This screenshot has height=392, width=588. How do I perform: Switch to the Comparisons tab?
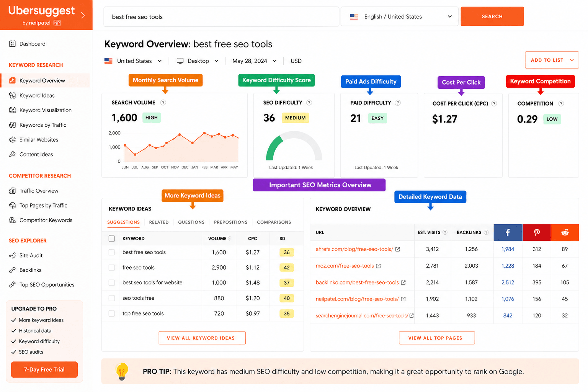pos(274,222)
